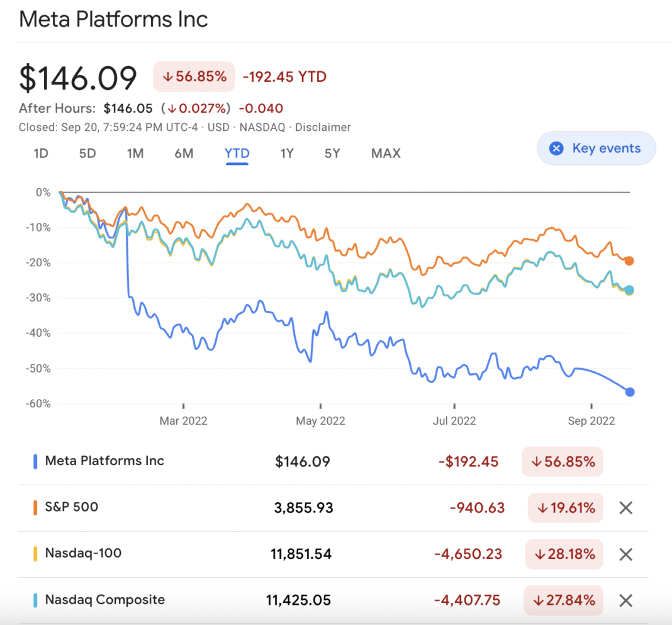Open the Disclaimer link
Viewport: 672px width, 625px height.
pyautogui.click(x=323, y=127)
